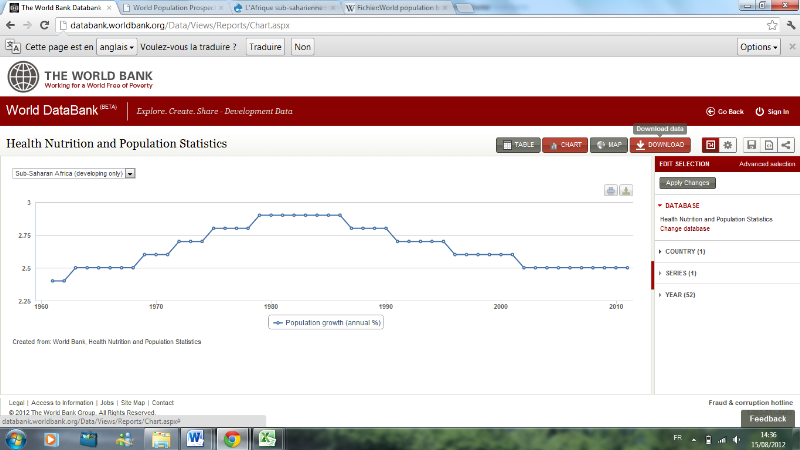The width and height of the screenshot is (800, 450).
Task: Open Windows Start button
Action: coord(15,439)
